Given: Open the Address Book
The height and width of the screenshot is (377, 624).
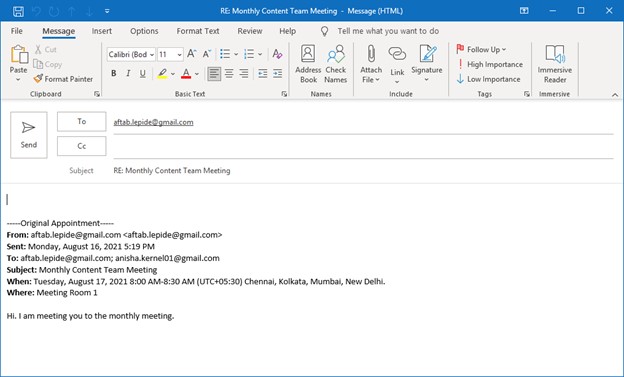Looking at the screenshot, I should 308,64.
